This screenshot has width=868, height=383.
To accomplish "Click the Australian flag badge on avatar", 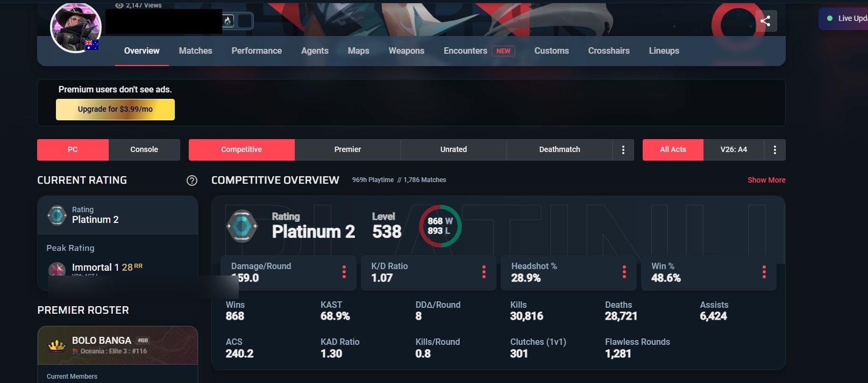I will (x=92, y=45).
